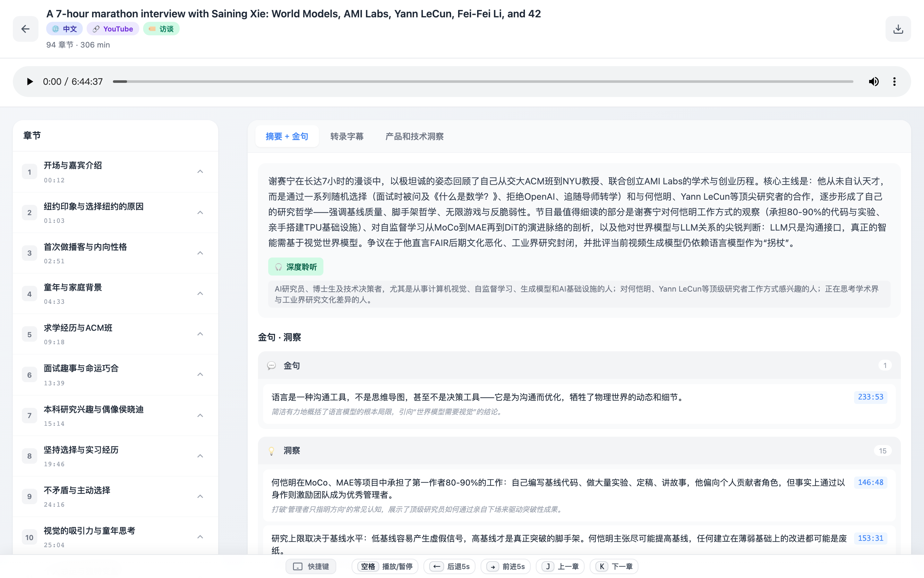Toggle chevron for 童年与家庭背景
The image size is (924, 578).
click(200, 293)
